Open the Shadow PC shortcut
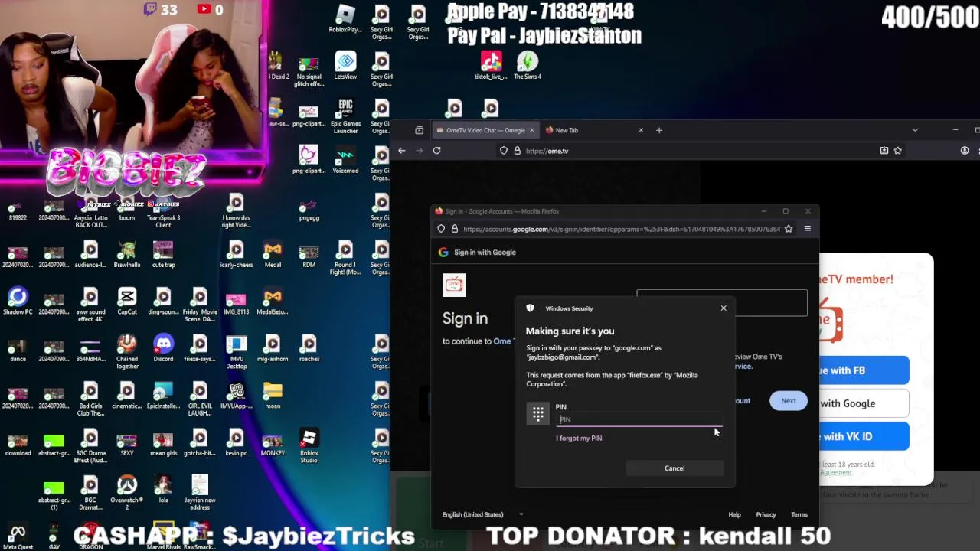Viewport: 980px width, 551px height. [x=18, y=300]
